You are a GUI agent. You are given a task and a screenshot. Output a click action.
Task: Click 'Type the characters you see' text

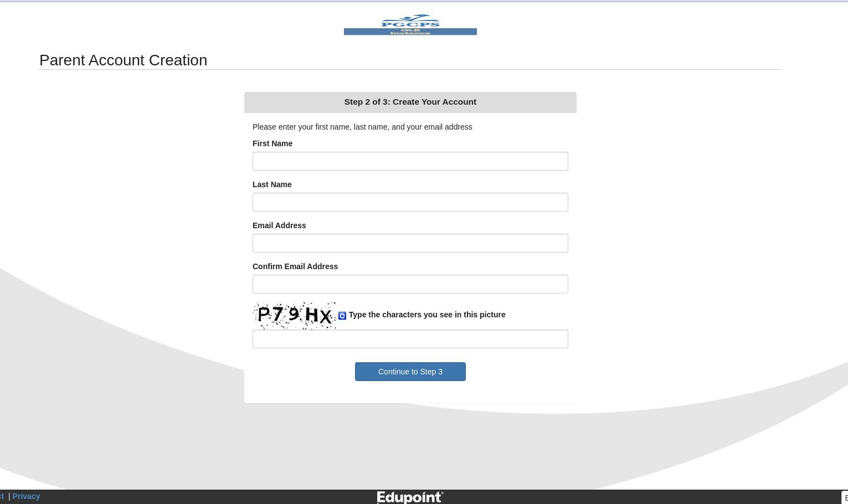pos(427,315)
